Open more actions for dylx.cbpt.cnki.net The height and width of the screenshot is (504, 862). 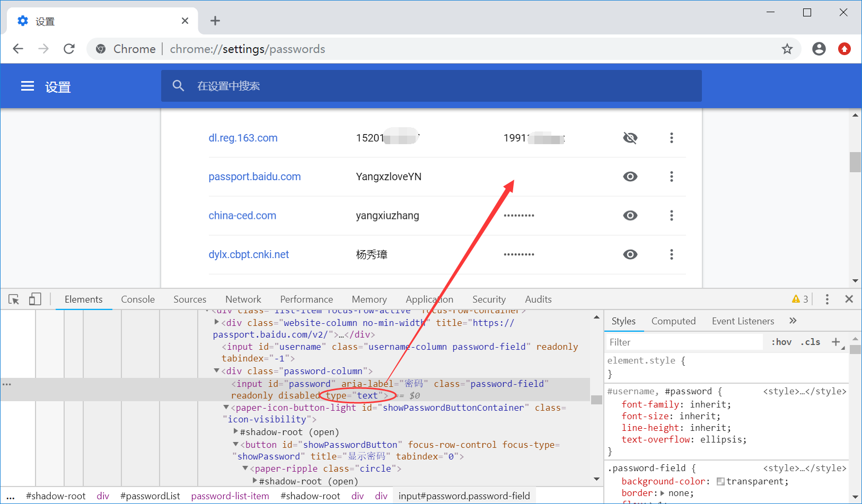[672, 254]
